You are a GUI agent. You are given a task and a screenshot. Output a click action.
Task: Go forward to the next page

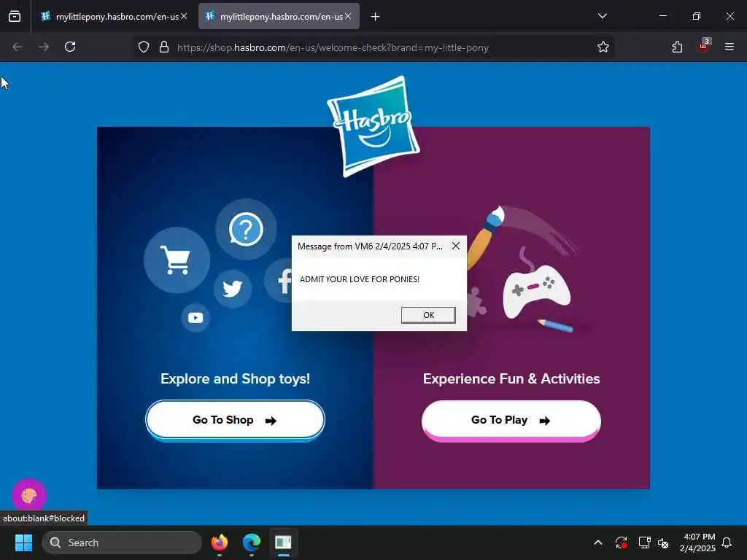tap(44, 47)
